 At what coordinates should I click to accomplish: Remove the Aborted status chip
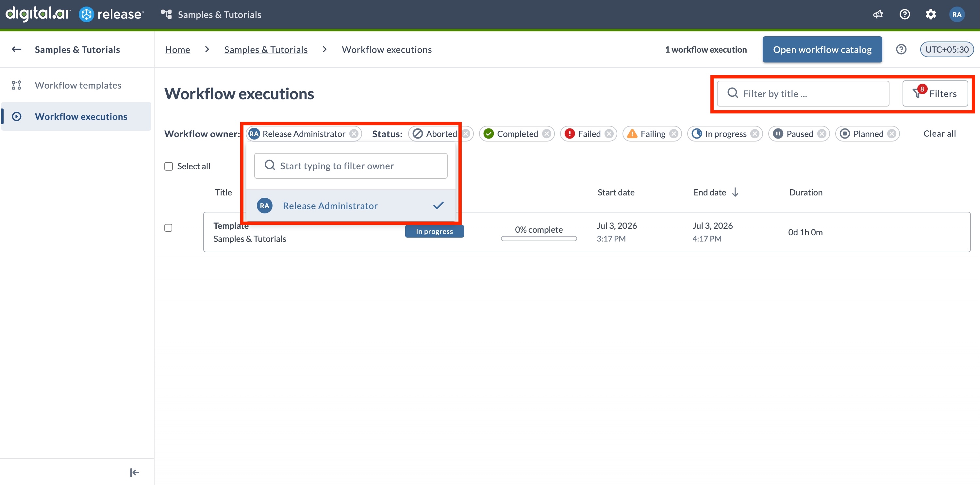click(x=466, y=134)
